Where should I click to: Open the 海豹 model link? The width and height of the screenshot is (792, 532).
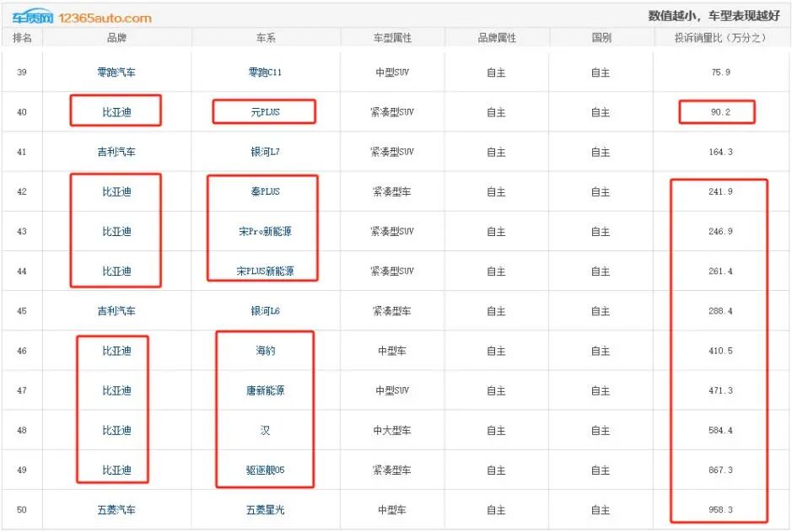265,351
